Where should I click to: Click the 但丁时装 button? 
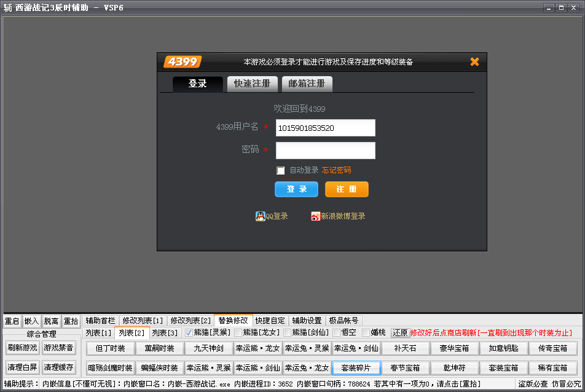pyautogui.click(x=110, y=348)
